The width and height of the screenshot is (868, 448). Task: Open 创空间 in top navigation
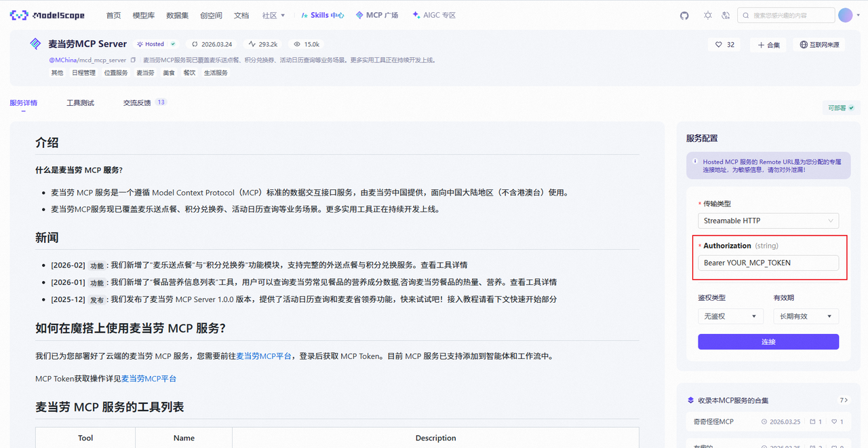[x=211, y=15]
